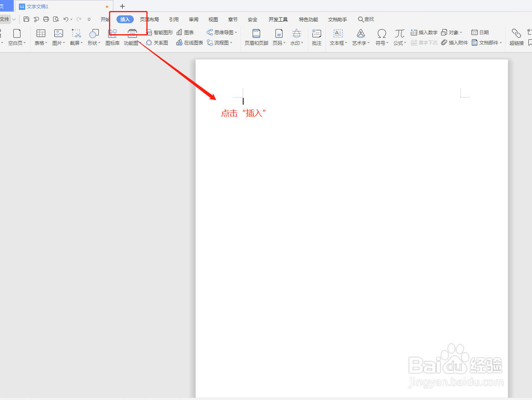
Task: Click inside the blank document page
Action: tap(351, 228)
